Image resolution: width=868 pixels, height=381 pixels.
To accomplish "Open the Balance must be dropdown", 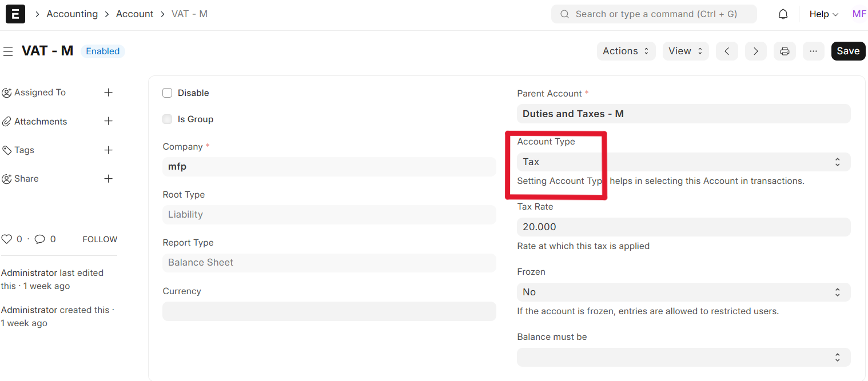I will point(683,357).
